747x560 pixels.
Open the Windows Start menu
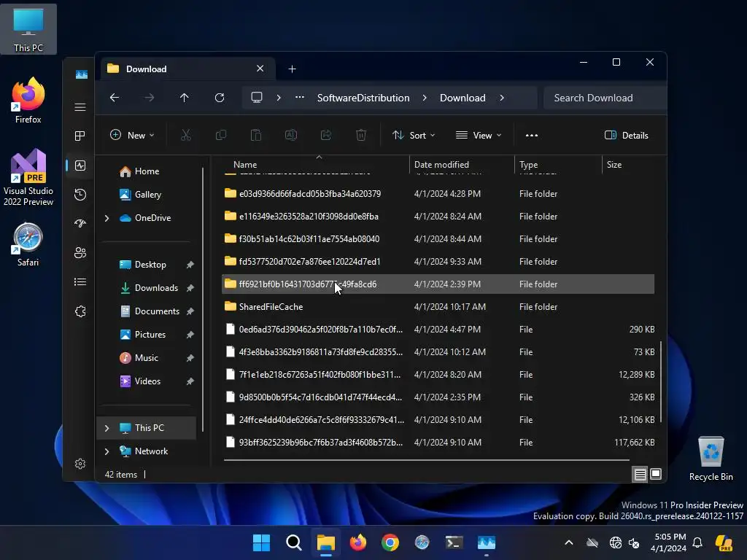coord(261,542)
